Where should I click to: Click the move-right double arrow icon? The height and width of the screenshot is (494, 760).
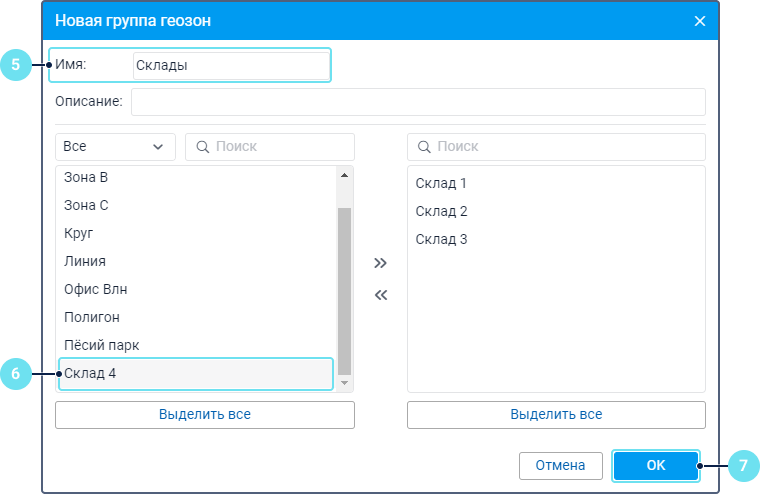[380, 263]
